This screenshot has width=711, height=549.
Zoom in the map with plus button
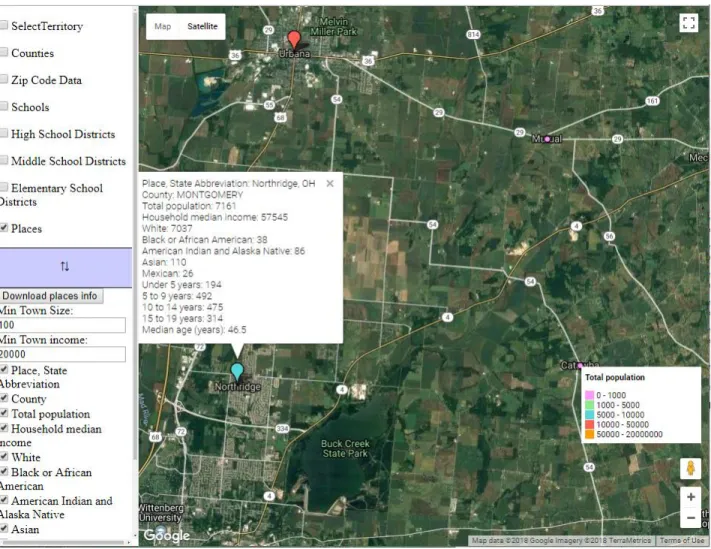pyautogui.click(x=691, y=497)
